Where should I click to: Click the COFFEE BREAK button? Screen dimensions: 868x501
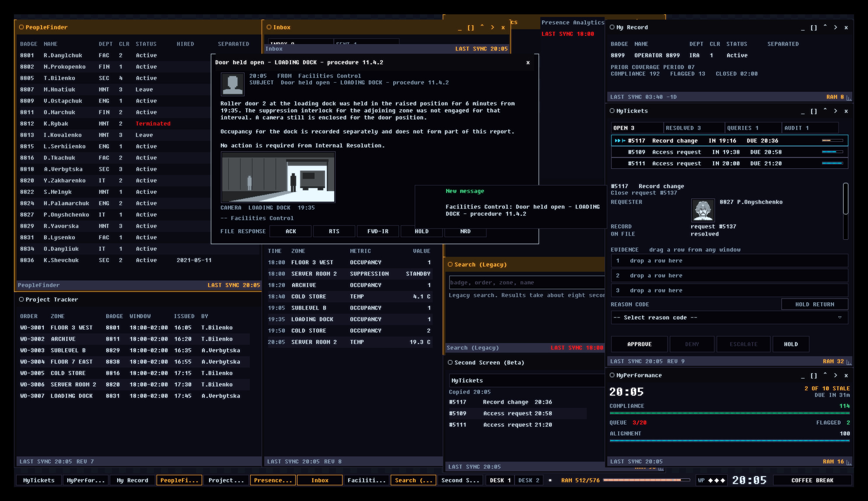point(812,480)
